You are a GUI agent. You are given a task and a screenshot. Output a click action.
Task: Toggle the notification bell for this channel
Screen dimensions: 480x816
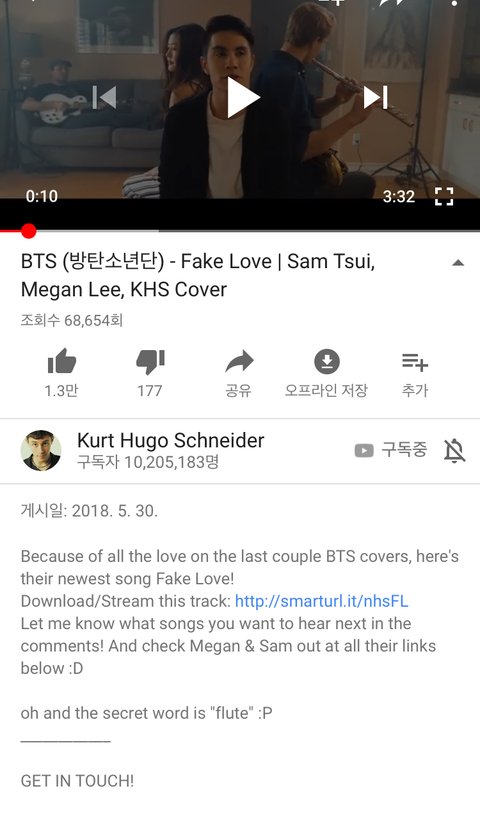click(454, 450)
